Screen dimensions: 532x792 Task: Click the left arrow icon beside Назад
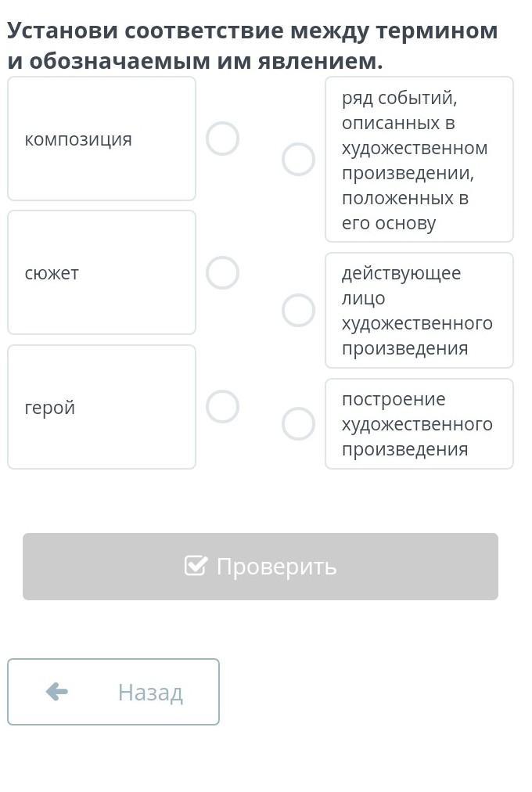pyautogui.click(x=57, y=692)
